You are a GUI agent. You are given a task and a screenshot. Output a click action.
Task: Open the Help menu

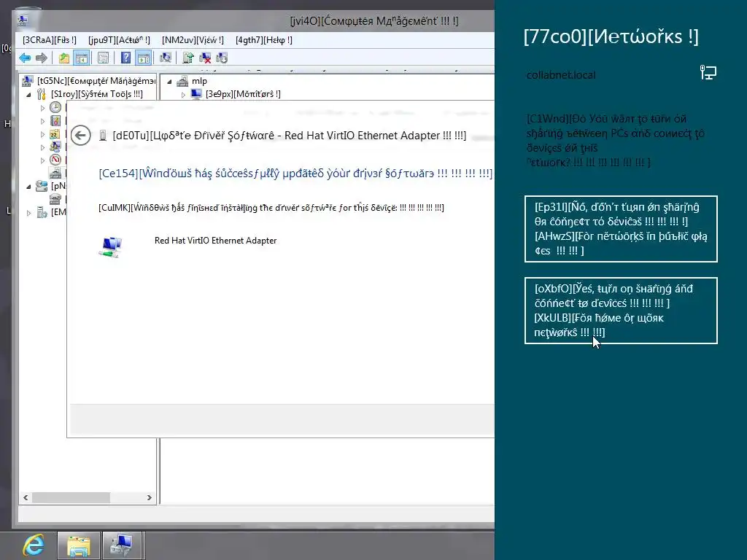pos(264,40)
